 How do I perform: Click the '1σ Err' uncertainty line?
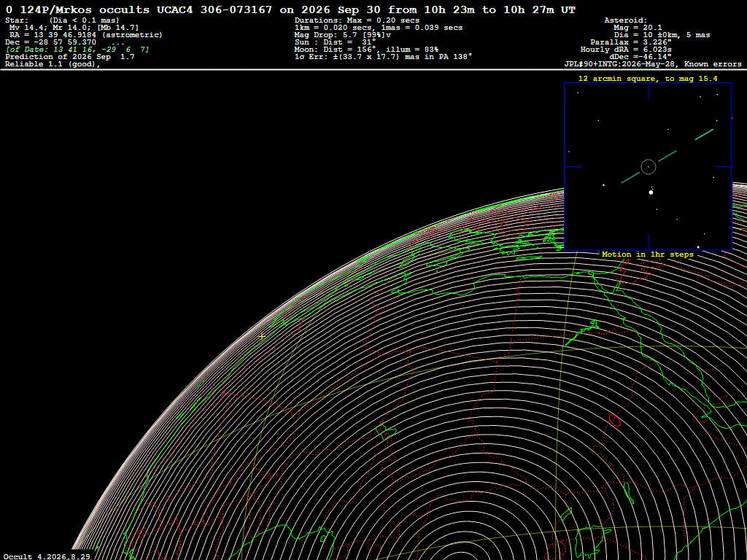pos(384,57)
